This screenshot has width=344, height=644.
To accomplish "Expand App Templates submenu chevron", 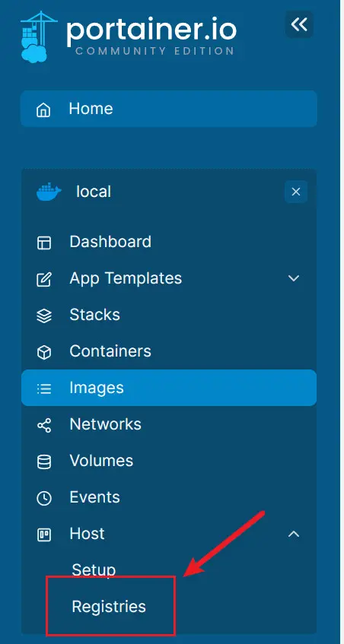I will tap(294, 278).
